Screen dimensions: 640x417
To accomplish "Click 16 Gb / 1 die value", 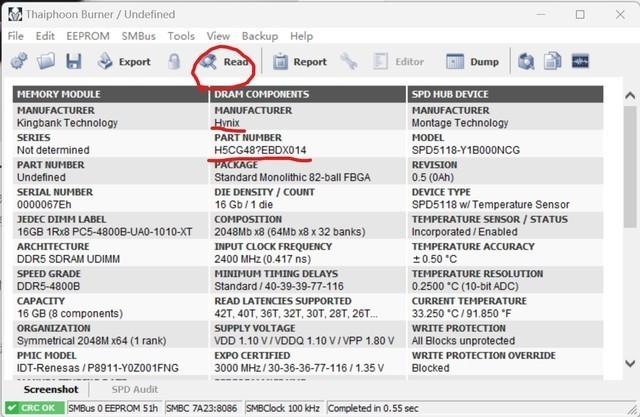I will click(244, 205).
